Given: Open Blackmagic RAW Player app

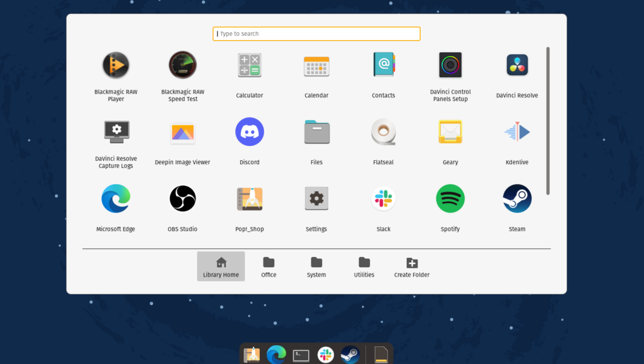Looking at the screenshot, I should pyautogui.click(x=116, y=65).
